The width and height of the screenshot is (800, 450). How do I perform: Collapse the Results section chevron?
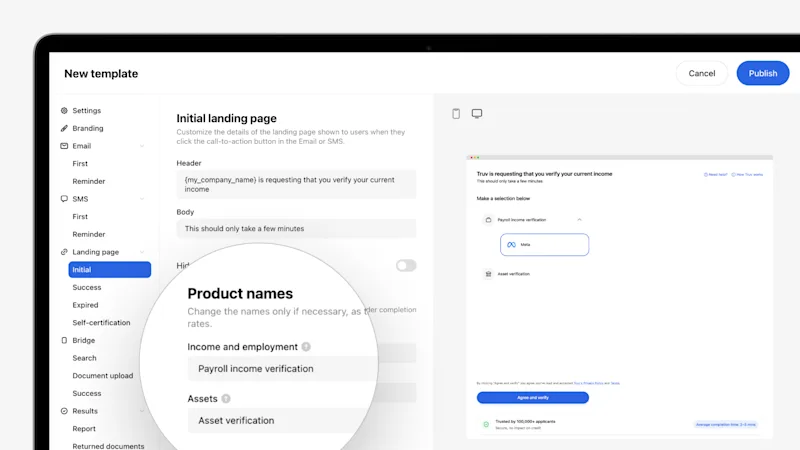click(x=142, y=411)
